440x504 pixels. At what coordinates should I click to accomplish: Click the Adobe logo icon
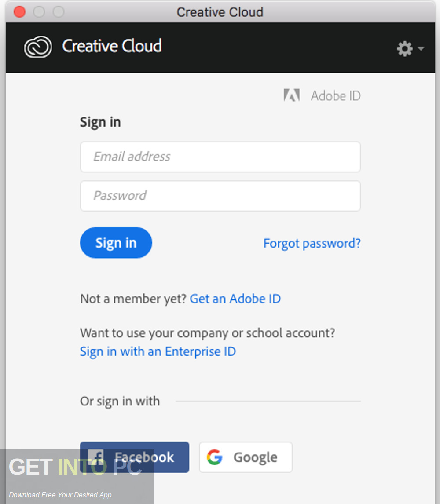(x=291, y=95)
